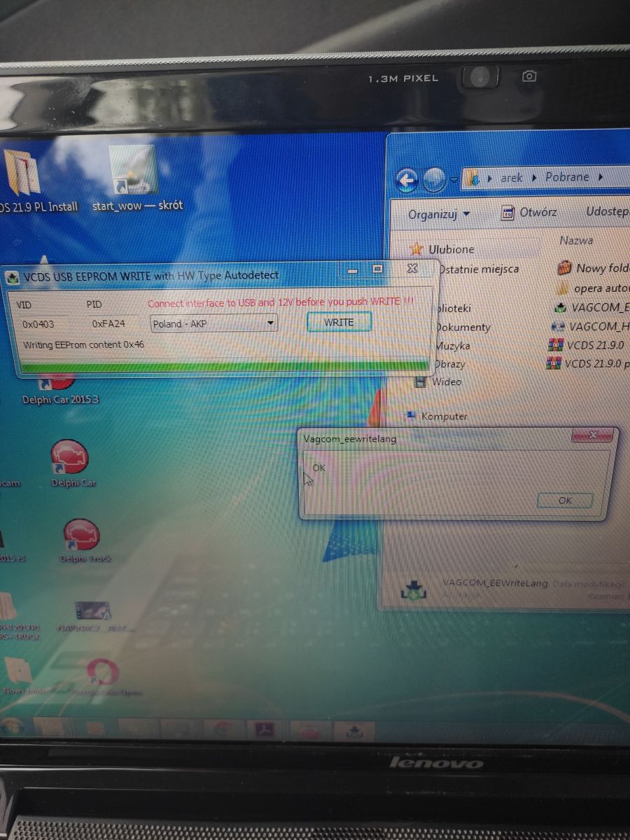630x840 pixels.
Task: Open the Poland - AKP language dropdown
Action: tap(214, 323)
